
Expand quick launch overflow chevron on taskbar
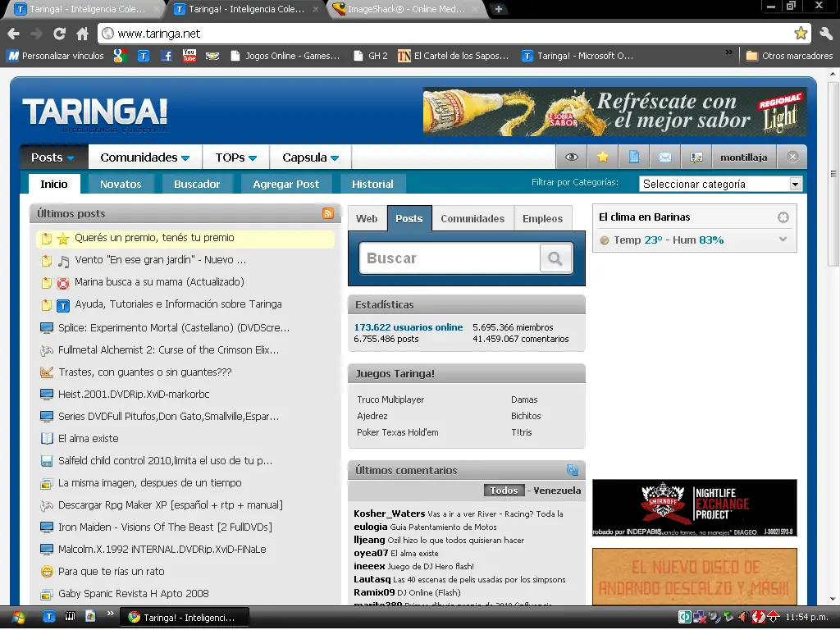(111, 614)
